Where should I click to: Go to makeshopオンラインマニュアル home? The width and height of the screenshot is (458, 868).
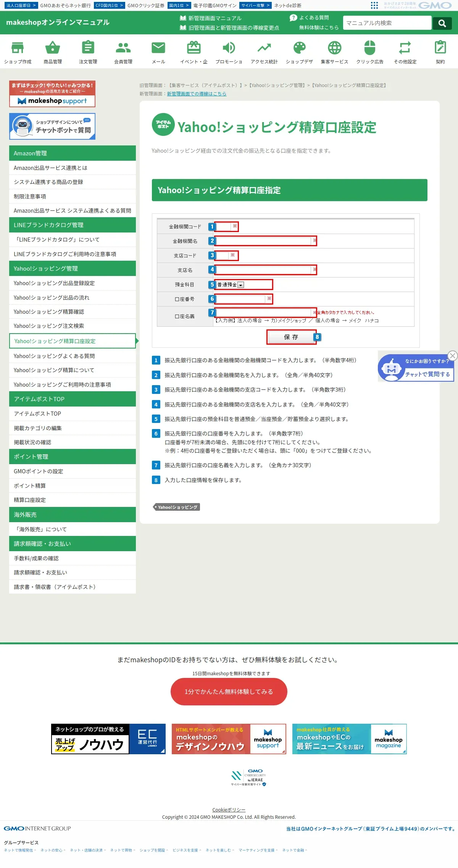tap(58, 23)
